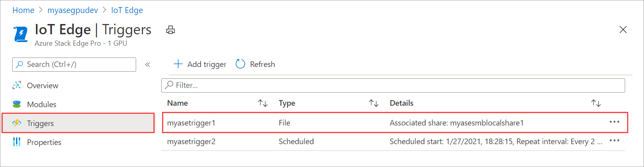
Task: Click the Overview icon
Action: [x=17, y=85]
